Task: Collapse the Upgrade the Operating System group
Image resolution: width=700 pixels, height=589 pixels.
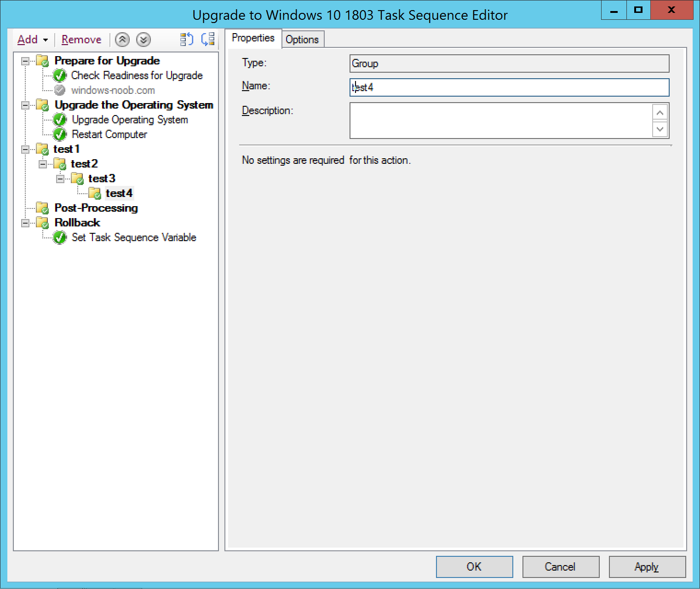Action: point(25,105)
